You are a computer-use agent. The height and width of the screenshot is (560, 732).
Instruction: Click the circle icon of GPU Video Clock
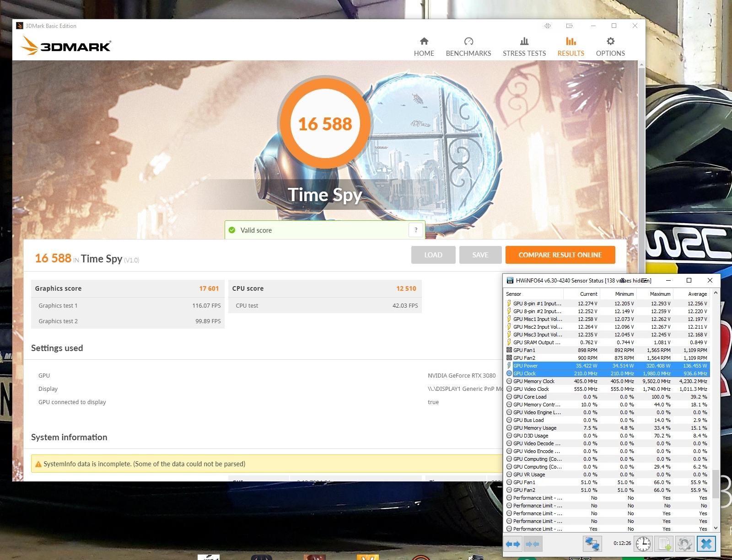(x=509, y=389)
